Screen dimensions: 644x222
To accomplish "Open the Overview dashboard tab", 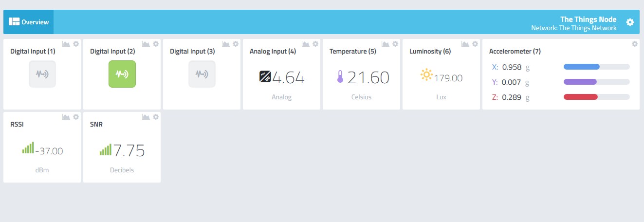I will (x=29, y=22).
